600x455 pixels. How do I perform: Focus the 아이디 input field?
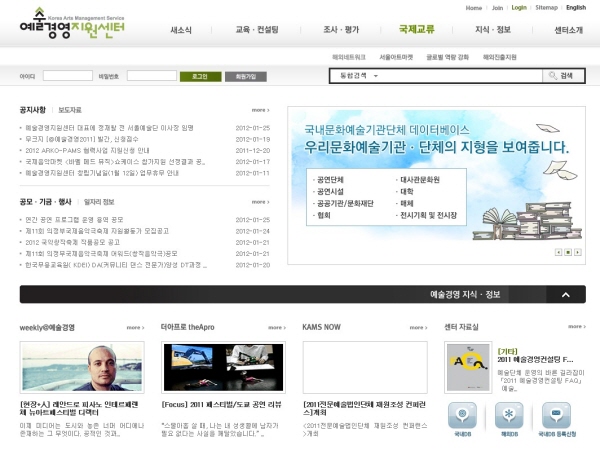(x=68, y=76)
